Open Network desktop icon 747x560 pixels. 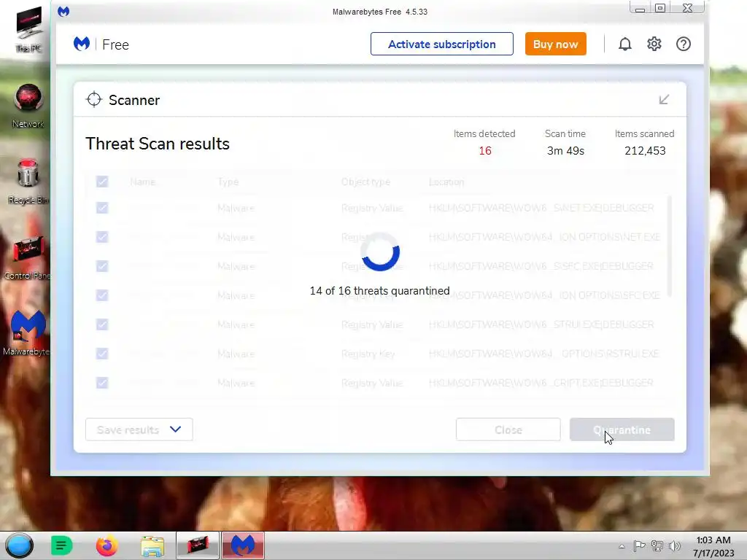pyautogui.click(x=28, y=106)
